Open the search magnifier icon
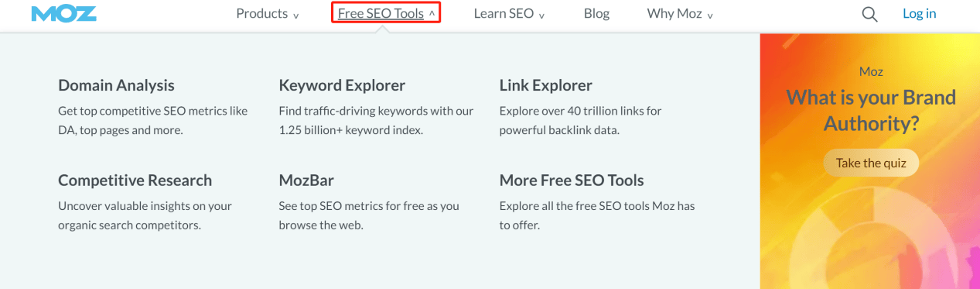The height and width of the screenshot is (289, 980). pos(869,14)
